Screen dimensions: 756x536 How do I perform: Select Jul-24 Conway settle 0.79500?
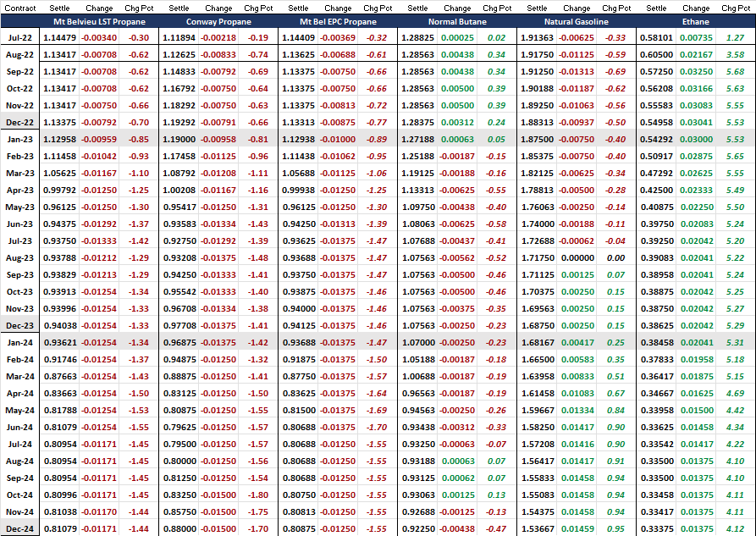tap(179, 445)
